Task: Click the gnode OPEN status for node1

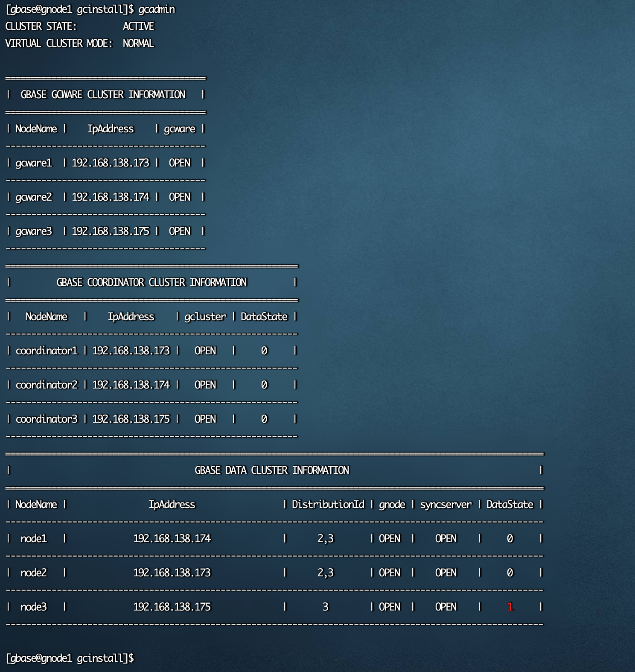Action: click(x=390, y=539)
